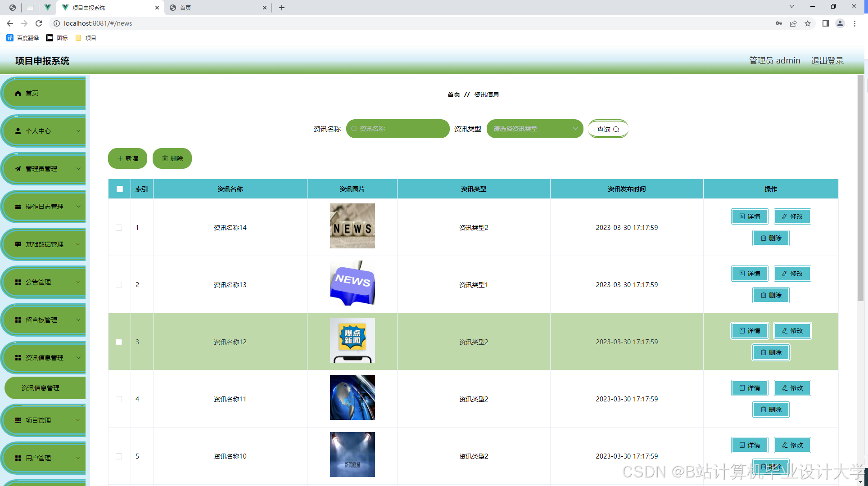Click the grid icon beside 公告管理
868x486 pixels.
pos(18,282)
